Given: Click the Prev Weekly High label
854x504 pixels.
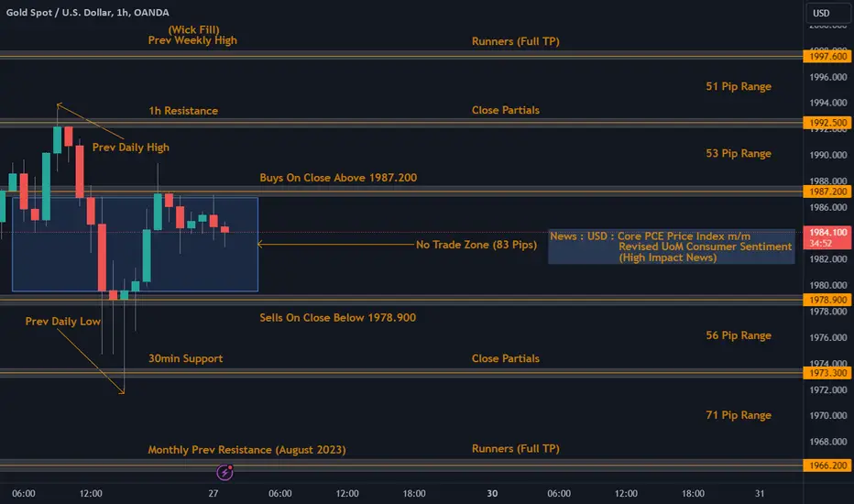Looking at the screenshot, I should pos(192,40).
